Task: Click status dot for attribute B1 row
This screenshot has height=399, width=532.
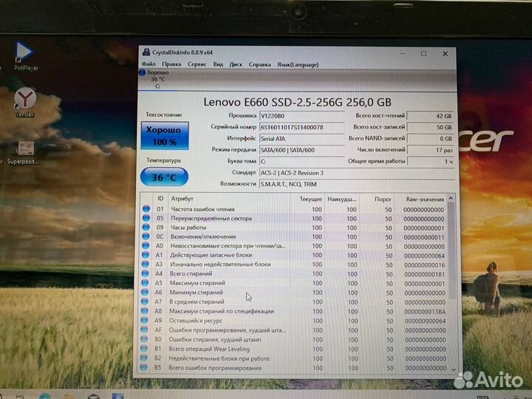Action: pyautogui.click(x=144, y=349)
